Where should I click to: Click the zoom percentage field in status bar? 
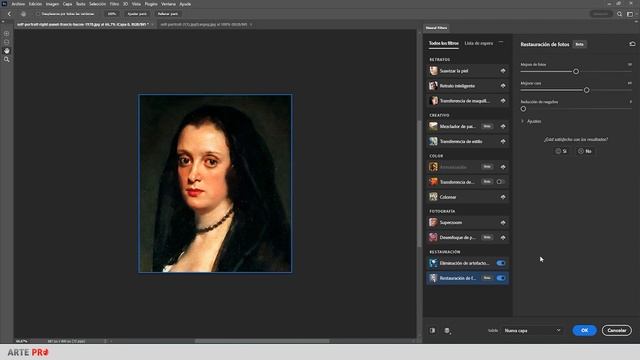22,341
